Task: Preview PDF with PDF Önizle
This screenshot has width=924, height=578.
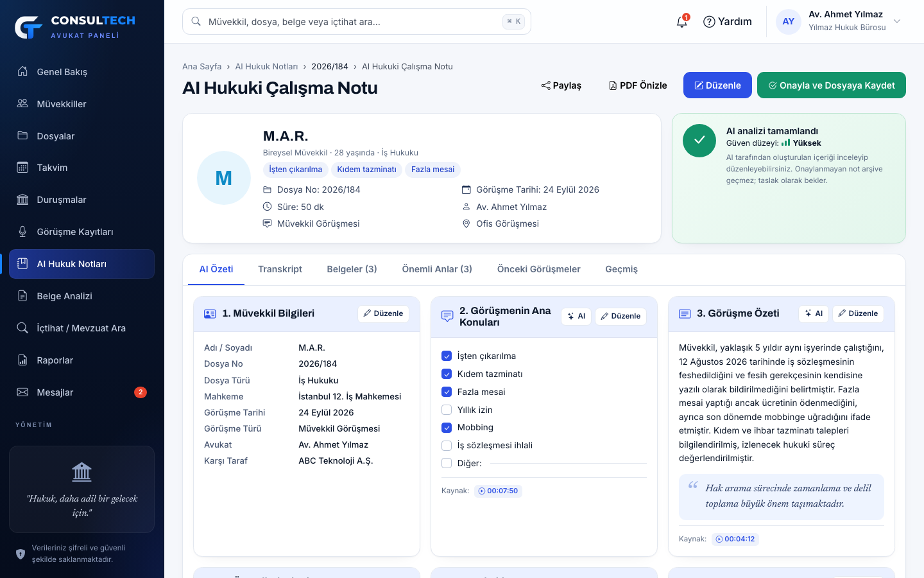Action: 638,85
